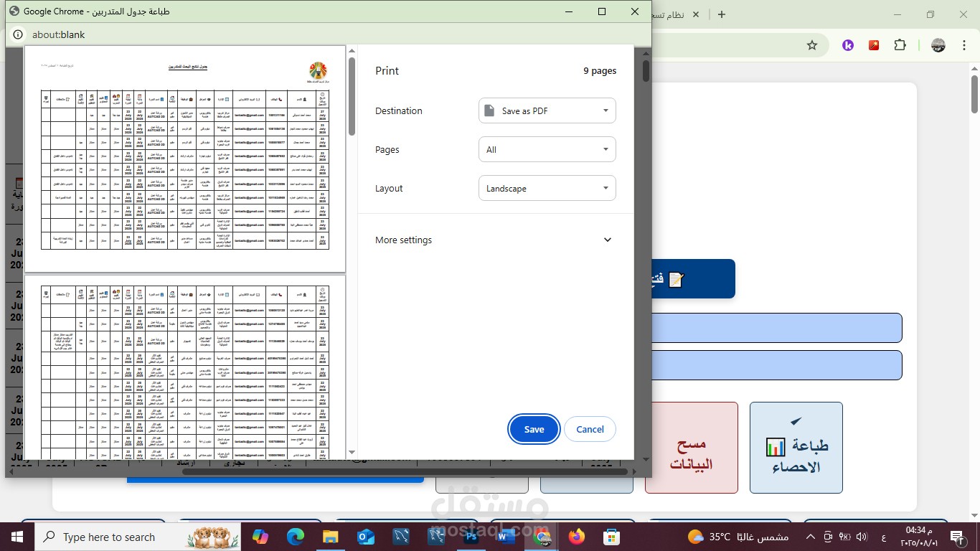The width and height of the screenshot is (980, 551).
Task: Open Chrome Extensions puzzle icon
Action: point(900,45)
